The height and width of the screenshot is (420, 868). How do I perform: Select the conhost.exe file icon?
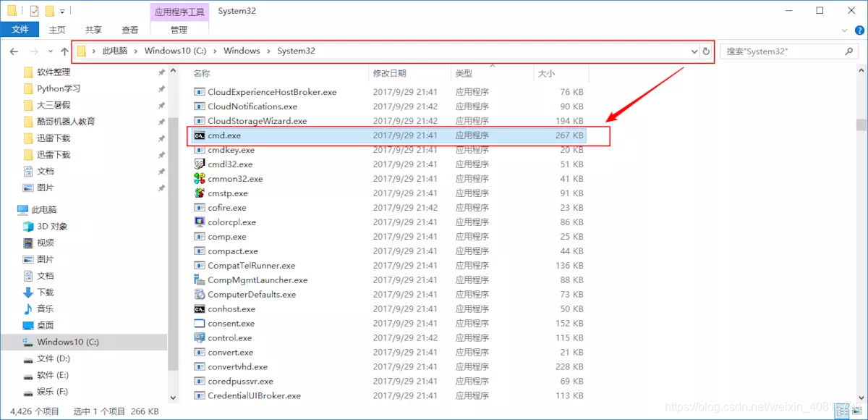point(200,309)
